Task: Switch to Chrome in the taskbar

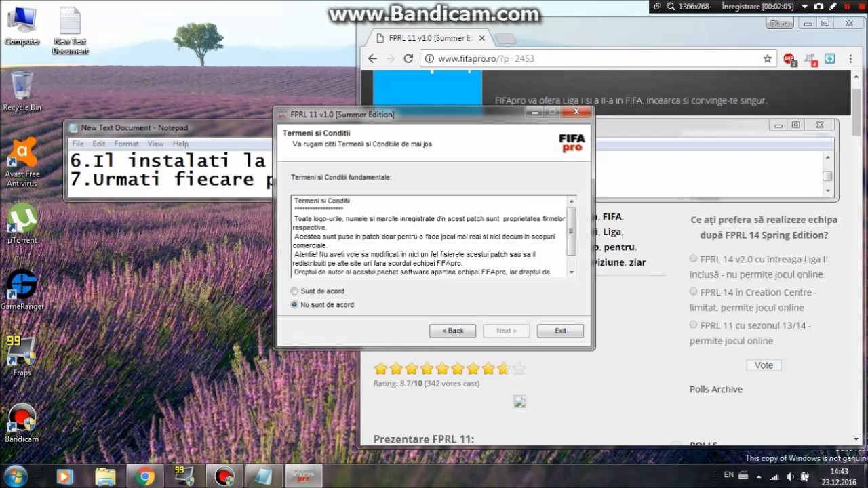Action: click(144, 476)
